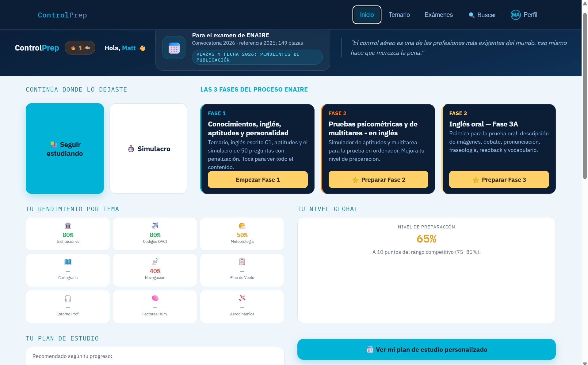Click Para el examen de ENAIRE heading
The width and height of the screenshot is (588, 365).
[231, 35]
